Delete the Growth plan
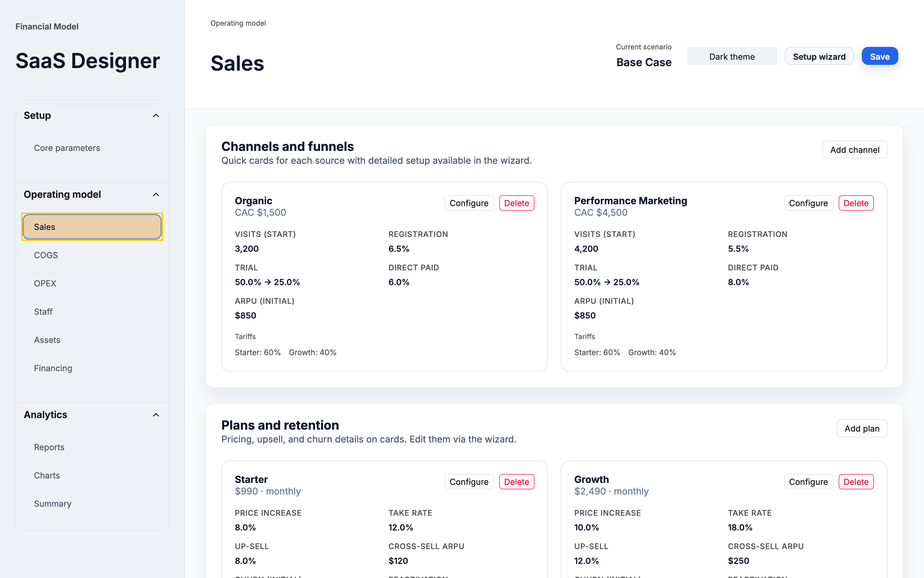 coord(856,482)
